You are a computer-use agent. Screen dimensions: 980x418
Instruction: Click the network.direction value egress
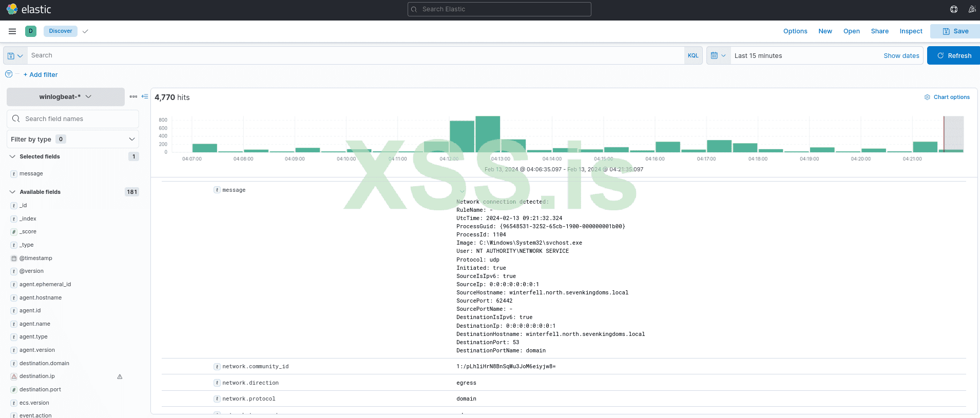[x=466, y=383]
